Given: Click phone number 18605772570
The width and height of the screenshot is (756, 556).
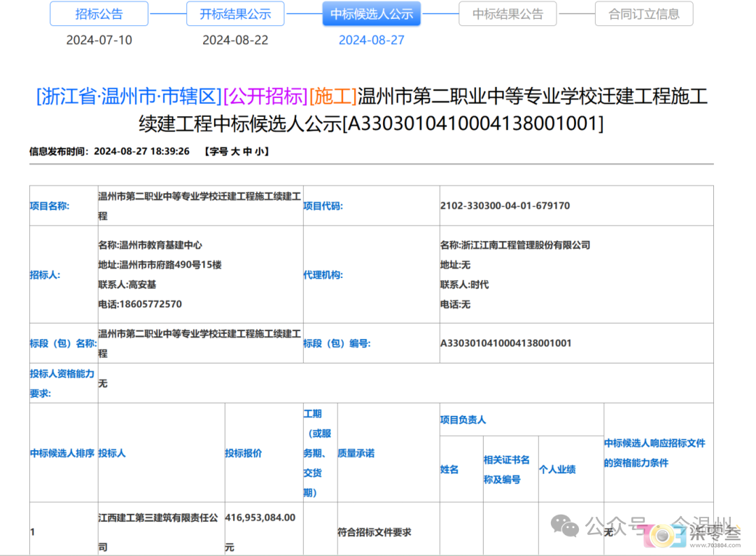Looking at the screenshot, I should (150, 305).
